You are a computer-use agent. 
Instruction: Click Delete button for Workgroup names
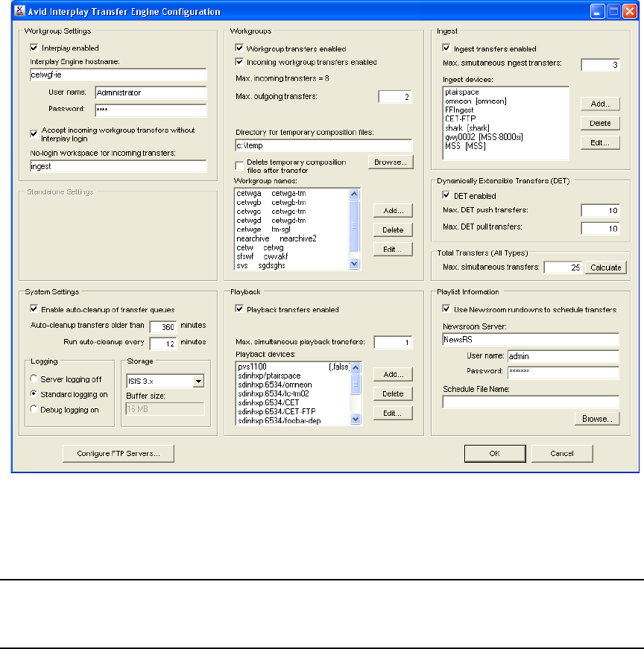coord(393,229)
